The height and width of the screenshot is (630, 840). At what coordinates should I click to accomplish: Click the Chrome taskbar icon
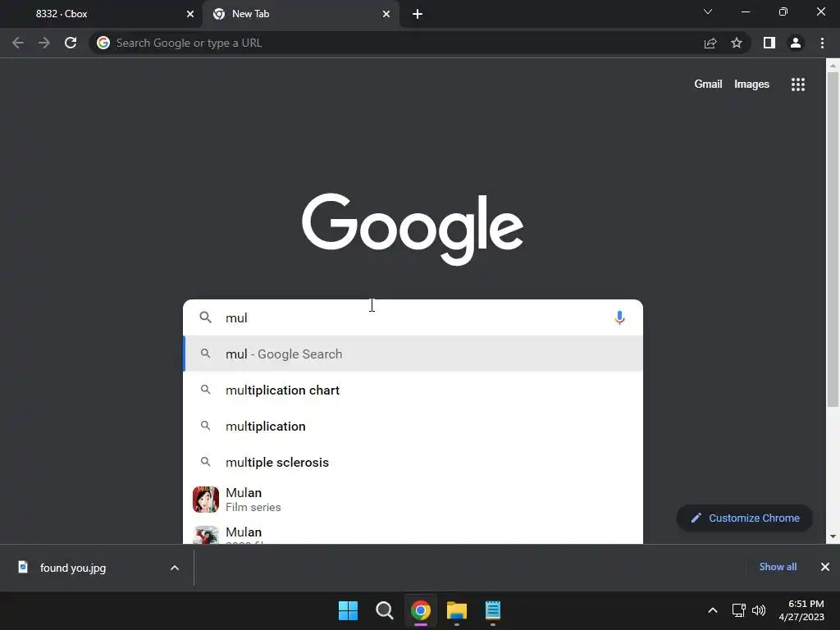click(x=421, y=610)
